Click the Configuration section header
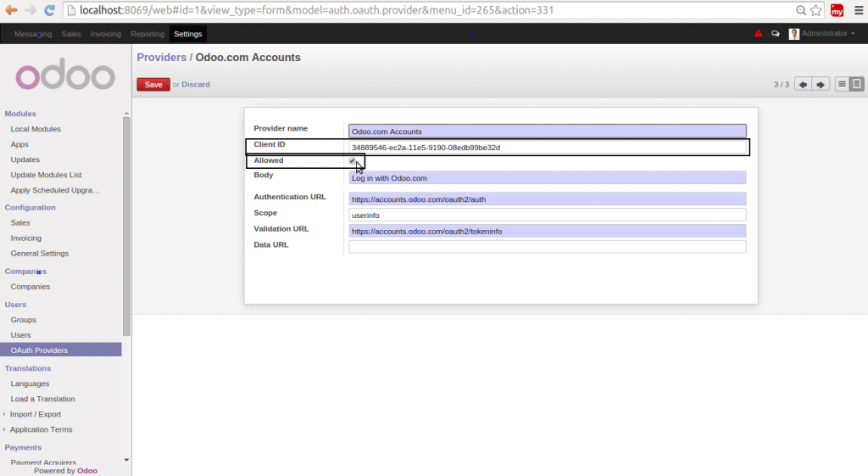Screen dimensions: 868x476 [30, 207]
